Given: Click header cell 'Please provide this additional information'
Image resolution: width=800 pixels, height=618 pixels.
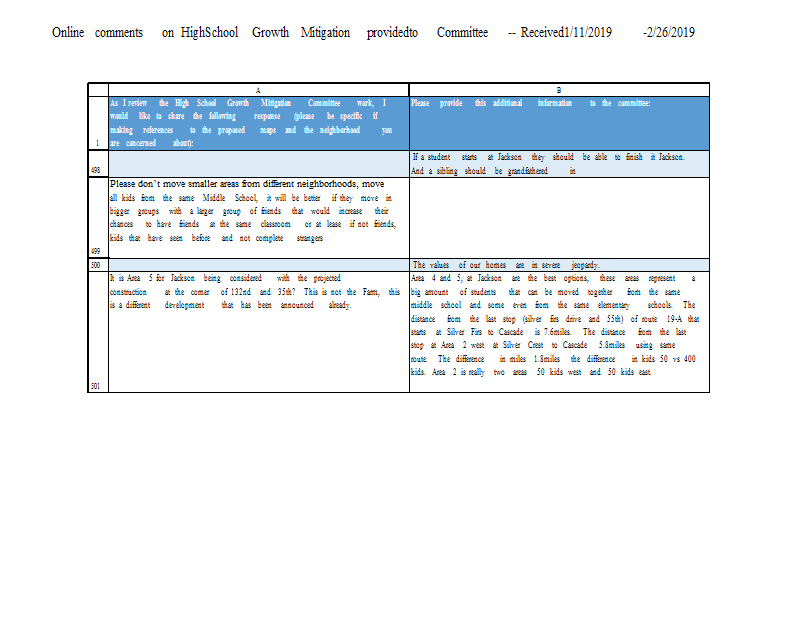Looking at the screenshot, I should [559, 123].
